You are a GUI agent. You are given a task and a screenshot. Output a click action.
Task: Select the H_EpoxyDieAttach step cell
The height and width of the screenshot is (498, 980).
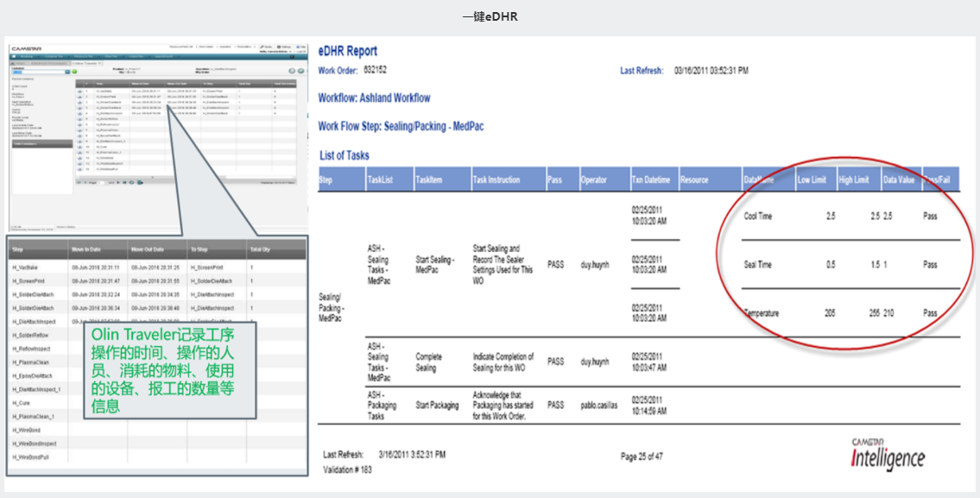(x=33, y=375)
